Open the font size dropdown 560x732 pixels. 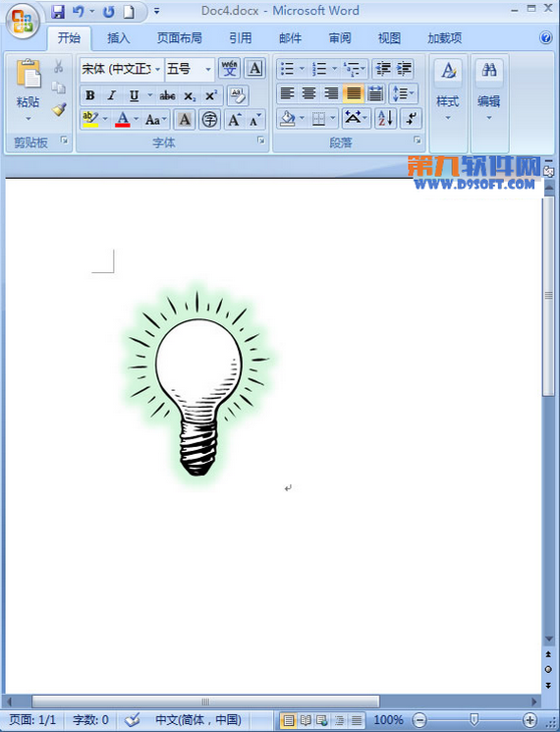coord(207,69)
